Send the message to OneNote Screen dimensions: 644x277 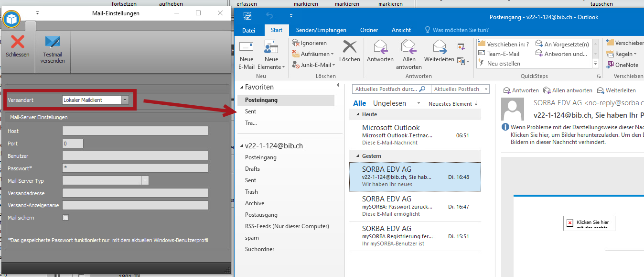[623, 65]
